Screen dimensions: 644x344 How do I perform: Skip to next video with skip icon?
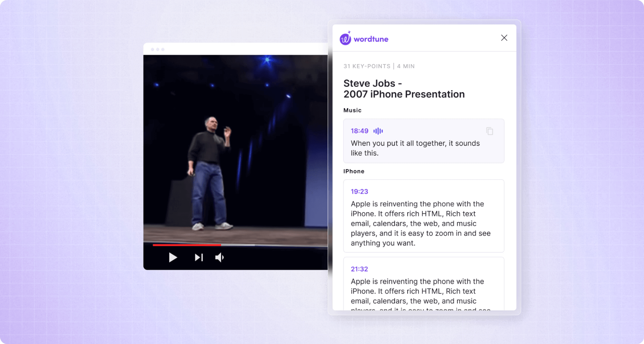(x=199, y=257)
